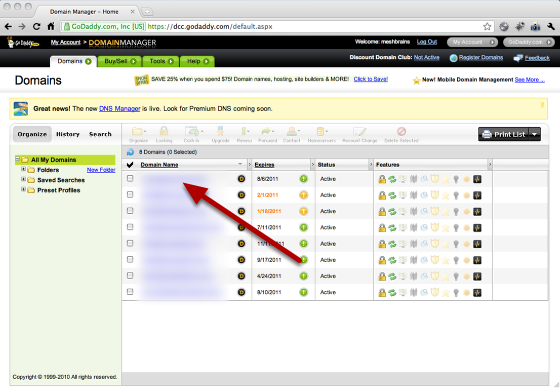Open the Help menu tab
Screen dimensions: 560x388
[197, 61]
